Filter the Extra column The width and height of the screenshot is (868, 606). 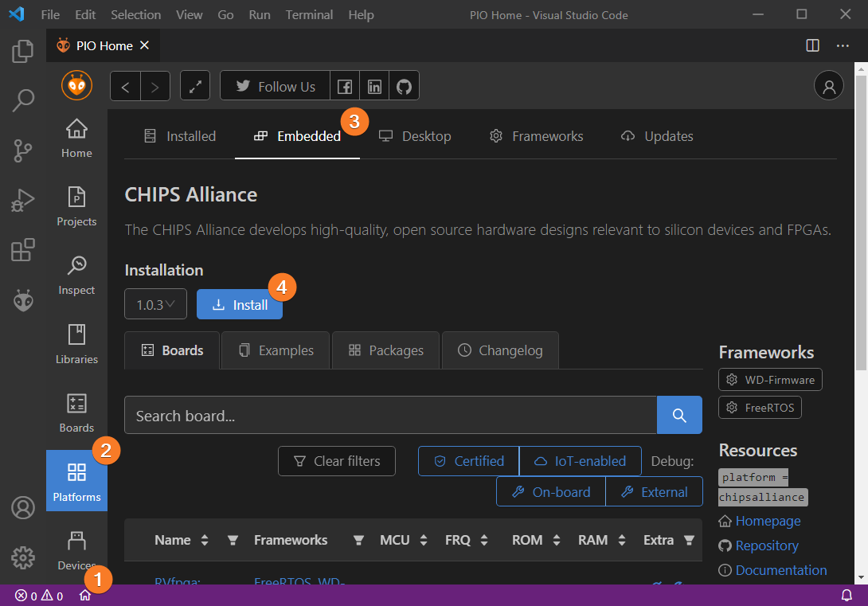pos(689,540)
